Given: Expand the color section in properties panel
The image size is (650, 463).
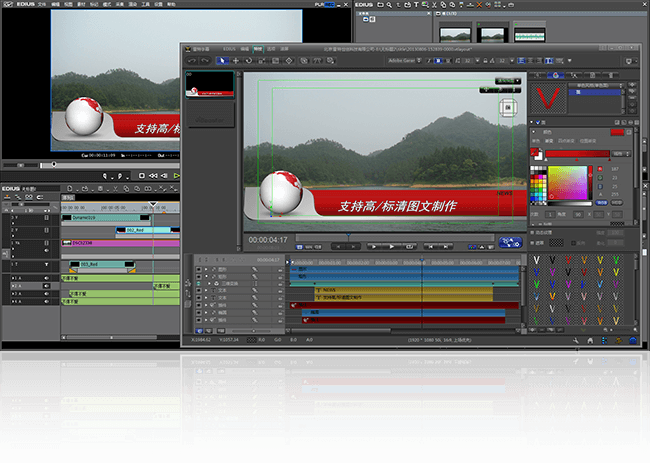Looking at the screenshot, I should pos(534,130).
